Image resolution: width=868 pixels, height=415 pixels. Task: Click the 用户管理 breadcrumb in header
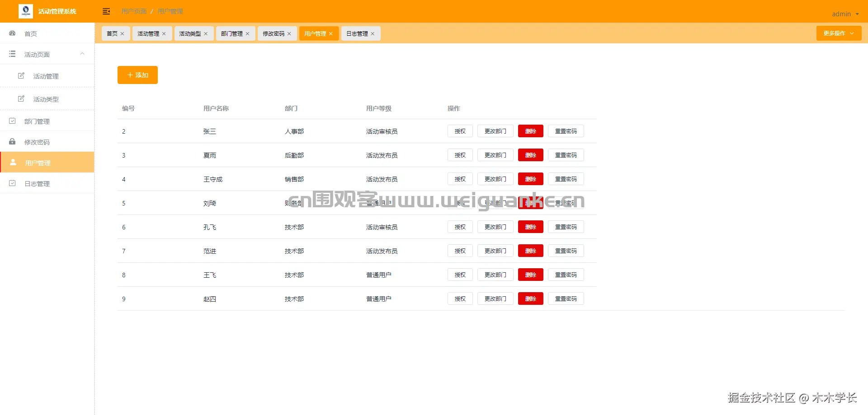[170, 11]
